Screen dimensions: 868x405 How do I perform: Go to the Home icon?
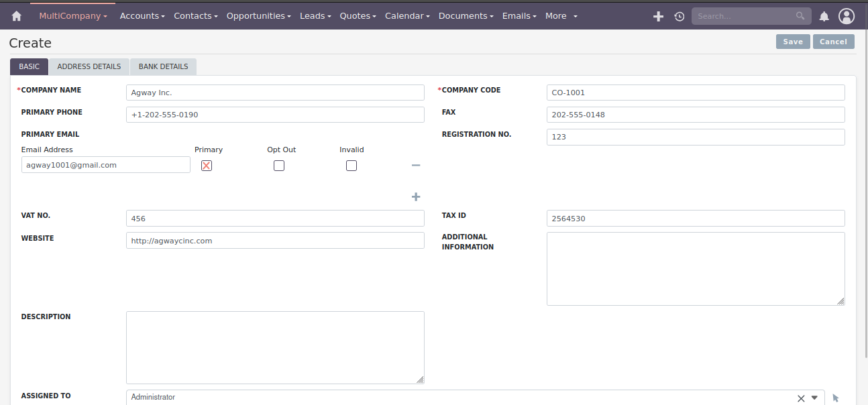pyautogui.click(x=17, y=16)
